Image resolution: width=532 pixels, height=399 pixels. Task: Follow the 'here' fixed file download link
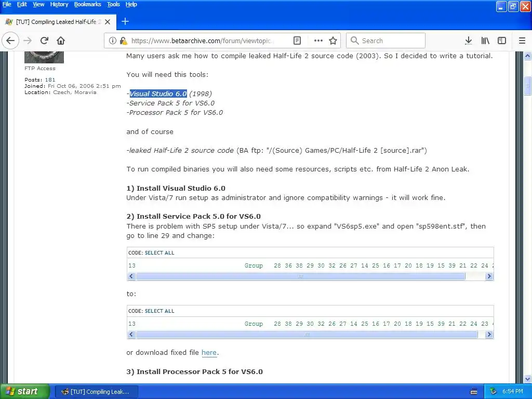point(209,353)
